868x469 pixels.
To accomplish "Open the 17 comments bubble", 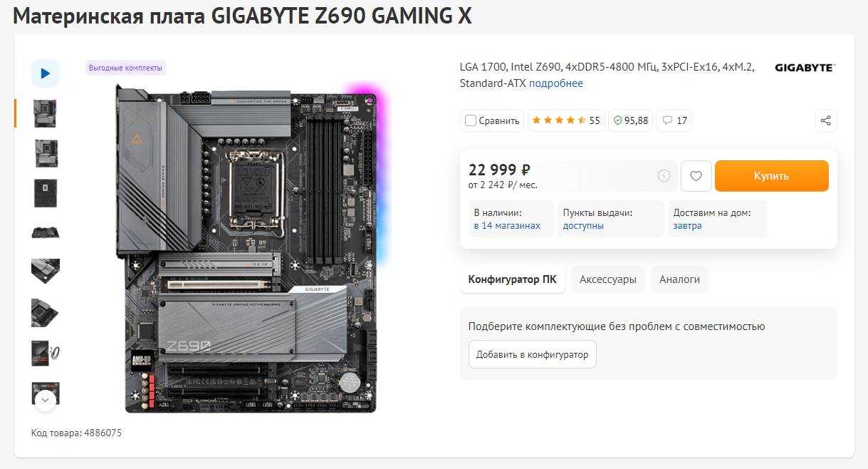I will click(x=674, y=120).
